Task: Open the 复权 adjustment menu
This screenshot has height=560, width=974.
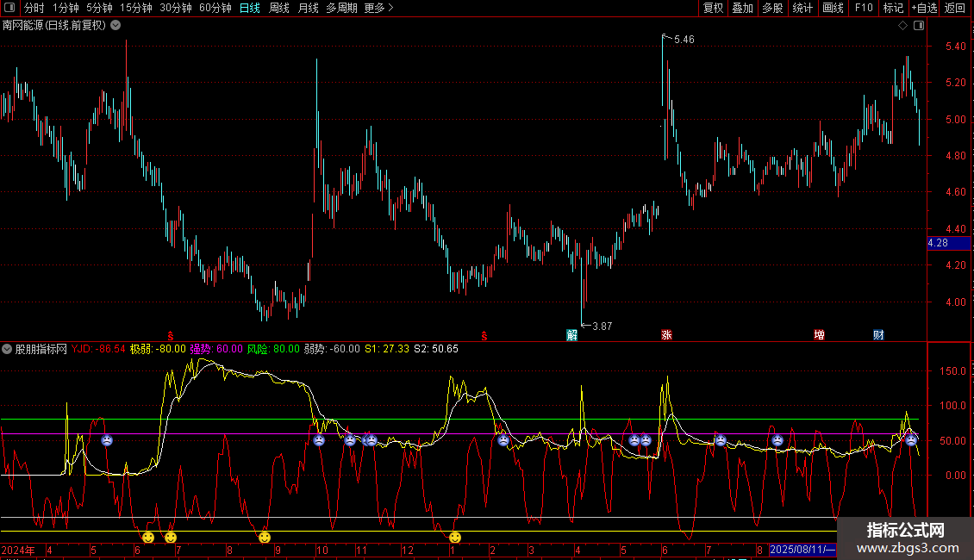Action: (x=713, y=8)
